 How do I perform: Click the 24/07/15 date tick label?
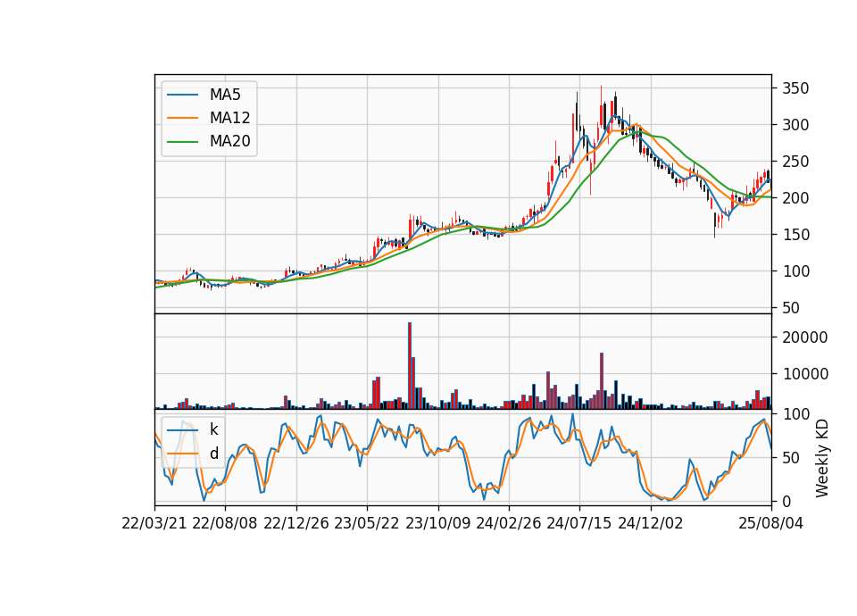(x=579, y=523)
